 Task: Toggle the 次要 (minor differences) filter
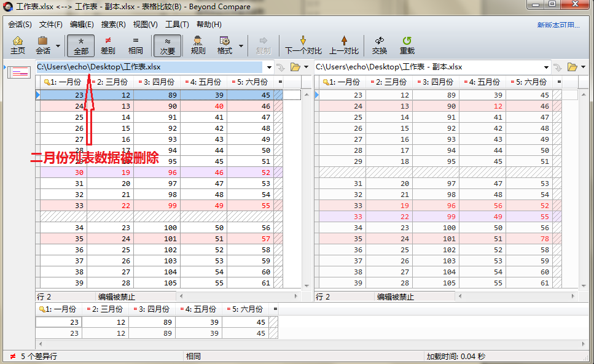click(167, 46)
